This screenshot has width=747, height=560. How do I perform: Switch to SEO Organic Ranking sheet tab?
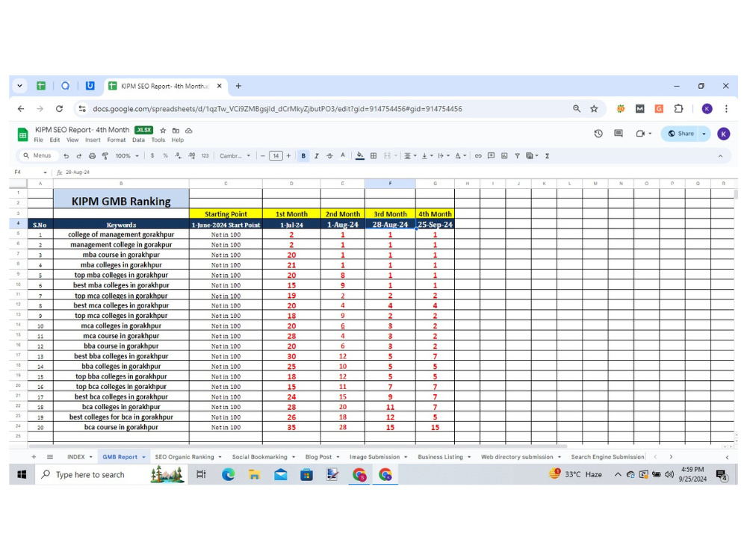(185, 457)
